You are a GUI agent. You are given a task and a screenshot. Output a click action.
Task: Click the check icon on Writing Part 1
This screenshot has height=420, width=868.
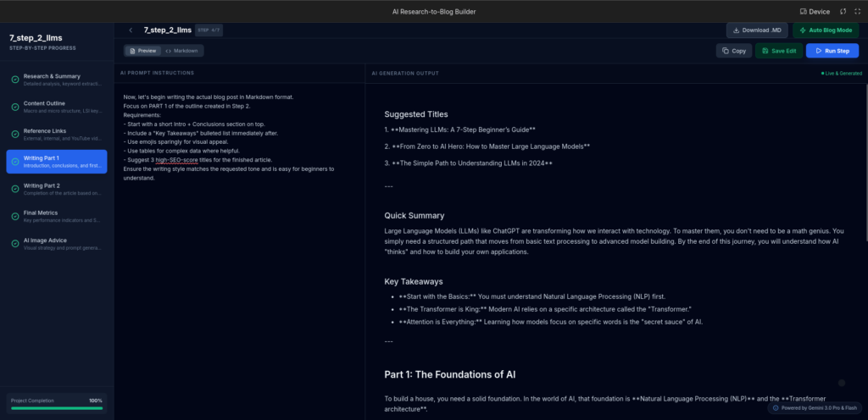[x=15, y=162]
